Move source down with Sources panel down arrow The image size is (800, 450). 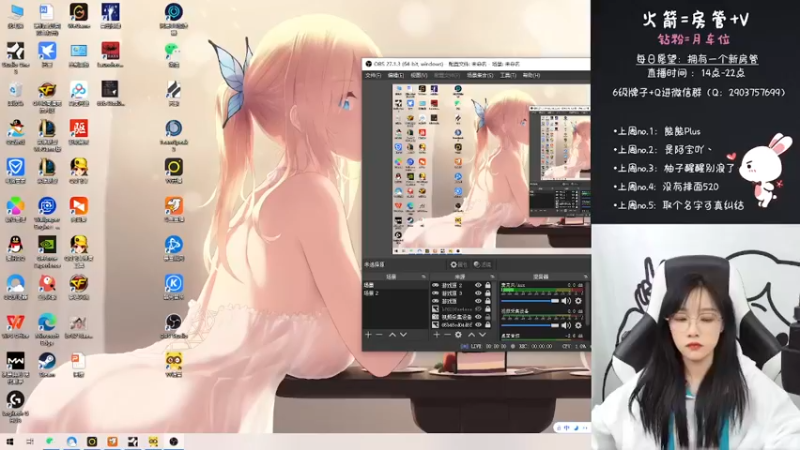(482, 335)
